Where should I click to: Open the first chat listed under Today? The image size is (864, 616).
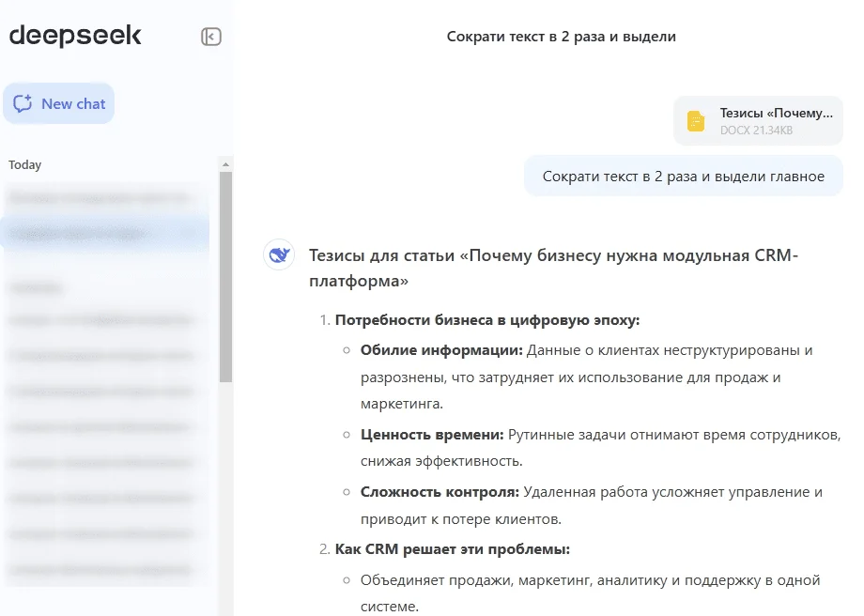click(103, 197)
